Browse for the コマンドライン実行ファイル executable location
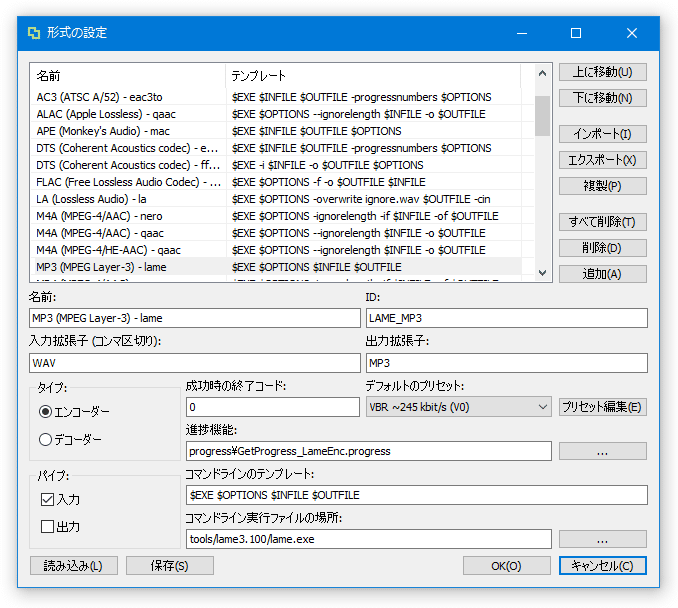This screenshot has width=678, height=608. click(602, 539)
